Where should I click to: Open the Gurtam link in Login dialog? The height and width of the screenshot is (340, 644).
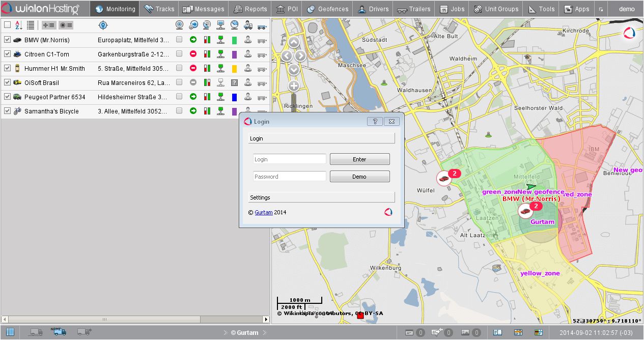point(264,212)
